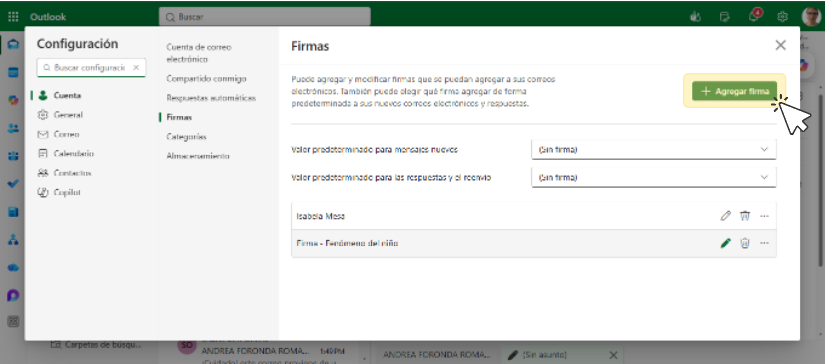Open Almacenamiento section
The width and height of the screenshot is (825, 364).
pyautogui.click(x=198, y=156)
